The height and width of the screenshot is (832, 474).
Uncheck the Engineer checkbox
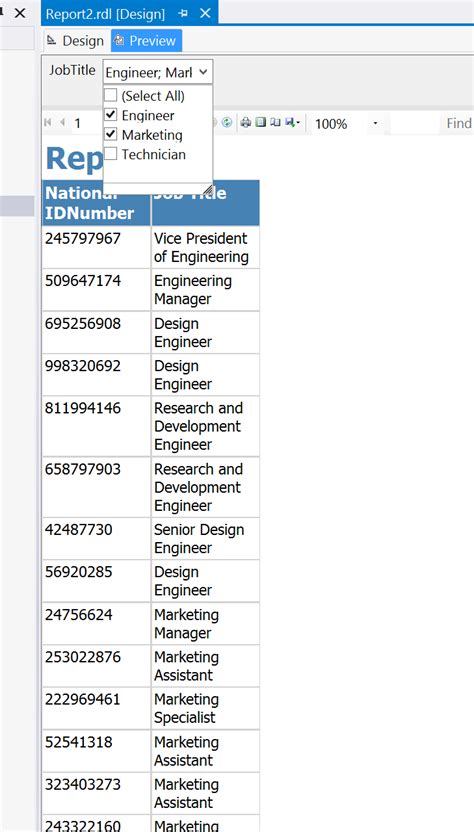pos(110,115)
